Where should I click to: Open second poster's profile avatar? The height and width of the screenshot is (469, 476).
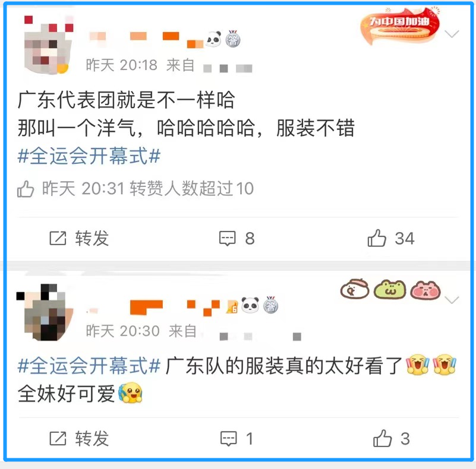(45, 312)
